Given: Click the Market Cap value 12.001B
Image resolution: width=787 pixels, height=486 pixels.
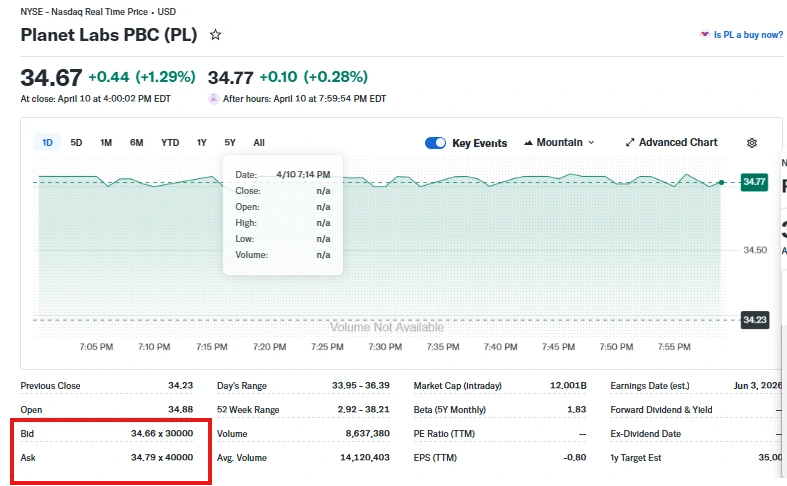Looking at the screenshot, I should pyautogui.click(x=568, y=386).
